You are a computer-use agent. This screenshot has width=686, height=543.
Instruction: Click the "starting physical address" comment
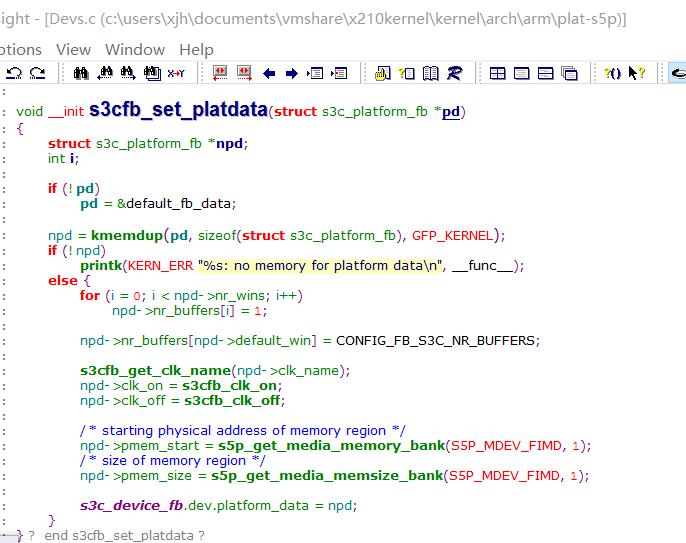243,431
